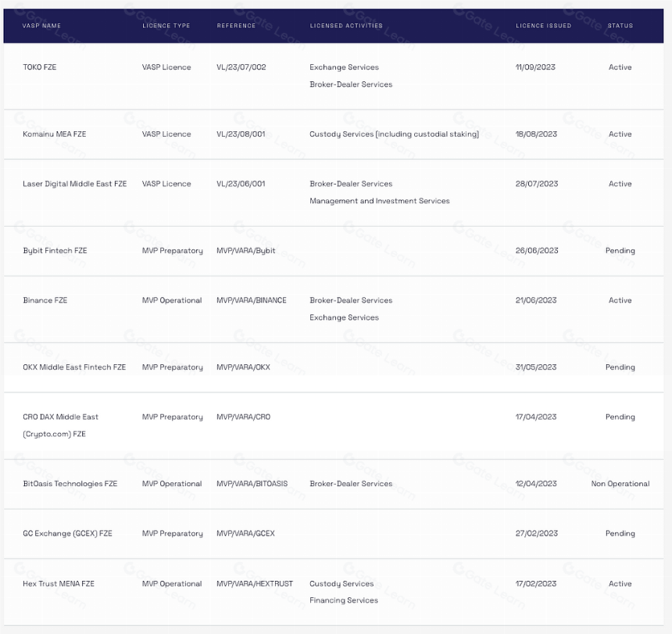Select the Non Operational status cell
672x634 pixels.
(620, 484)
